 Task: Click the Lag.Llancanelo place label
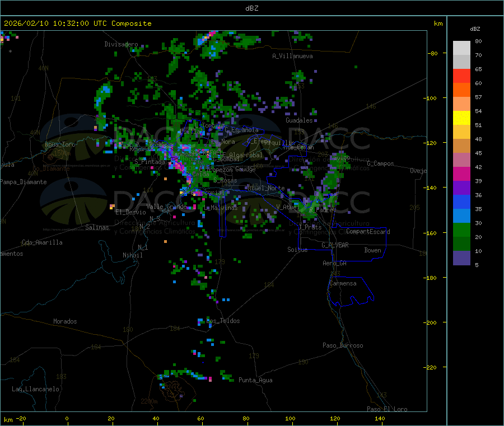(x=35, y=389)
